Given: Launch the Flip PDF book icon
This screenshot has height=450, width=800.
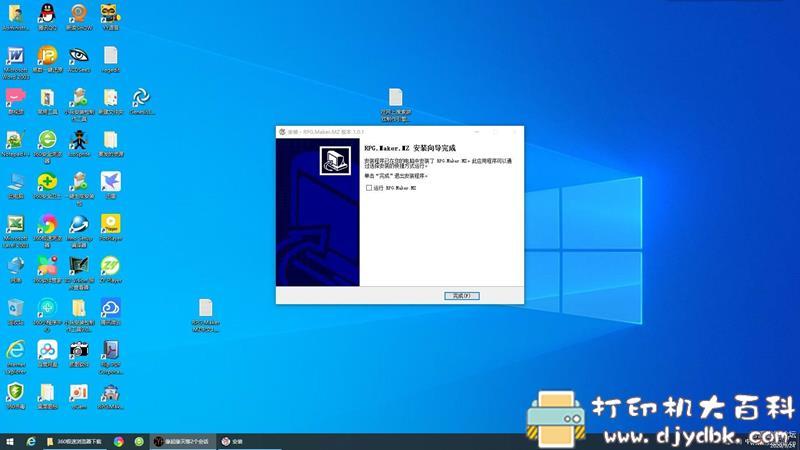Looking at the screenshot, I should [111, 358].
